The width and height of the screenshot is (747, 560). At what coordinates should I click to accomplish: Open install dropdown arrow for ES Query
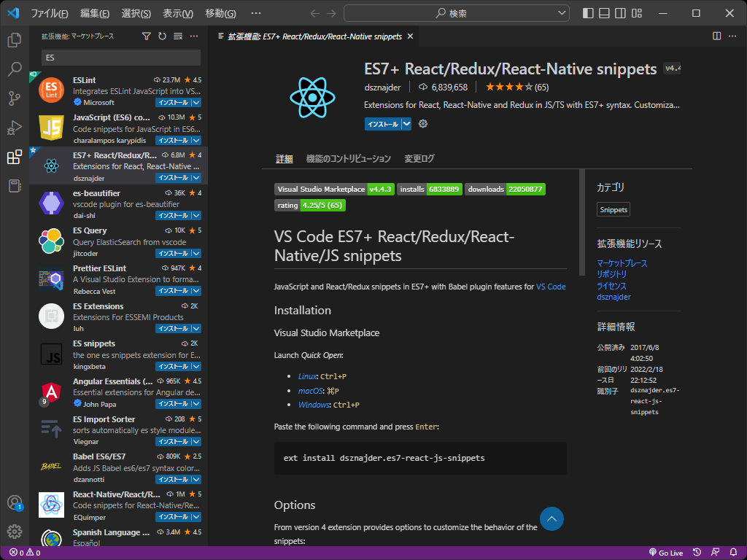pos(196,253)
